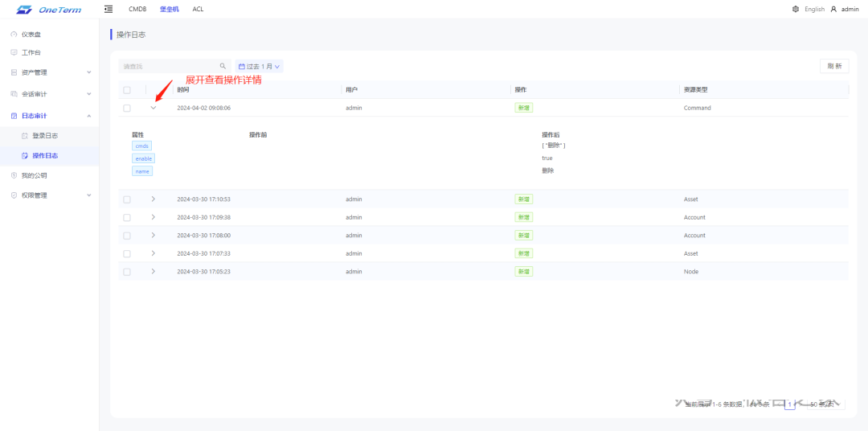Click the cmds attribute tag
Image resolution: width=868 pixels, height=431 pixels.
(x=141, y=146)
